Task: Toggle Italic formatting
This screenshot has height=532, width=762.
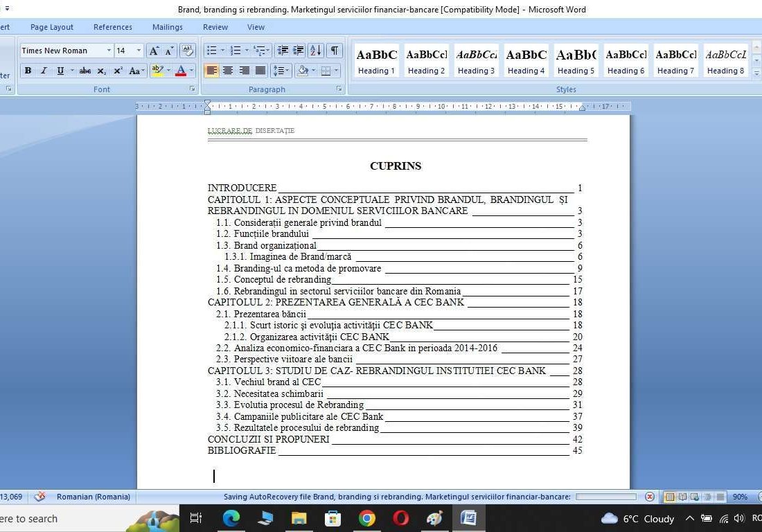Action: tap(44, 71)
